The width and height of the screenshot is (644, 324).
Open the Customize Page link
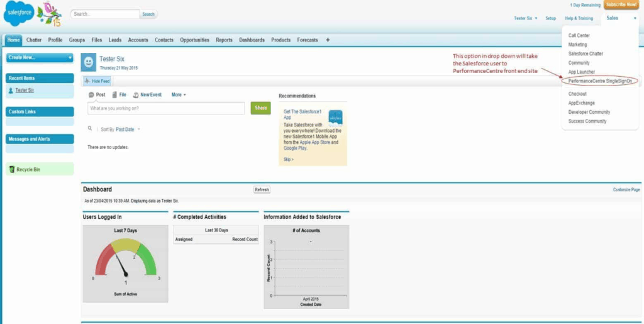(x=626, y=190)
